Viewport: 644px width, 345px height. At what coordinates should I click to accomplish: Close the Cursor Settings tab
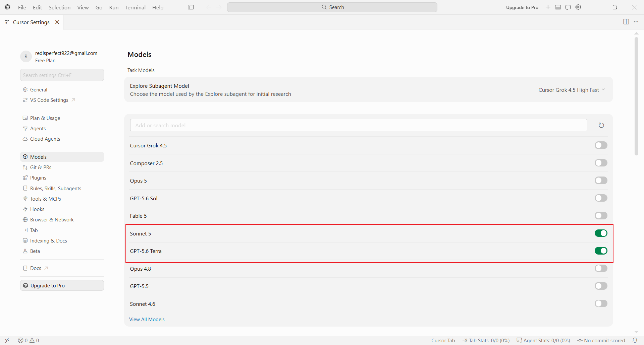[x=57, y=22]
